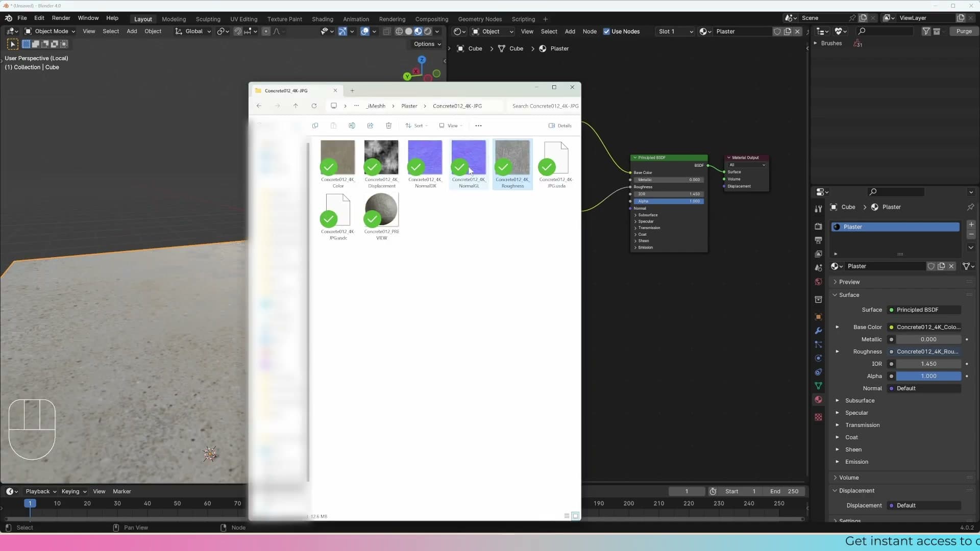The image size is (980, 551).
Task: Switch to solid viewport shading
Action: click(x=409, y=32)
